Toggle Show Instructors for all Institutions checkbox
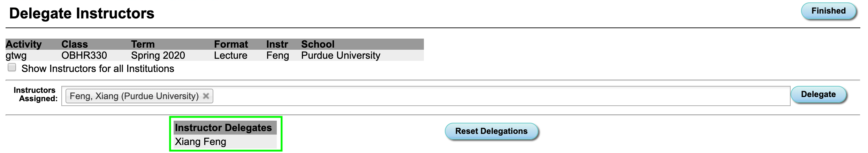This screenshot has height=153, width=868. 12,67
